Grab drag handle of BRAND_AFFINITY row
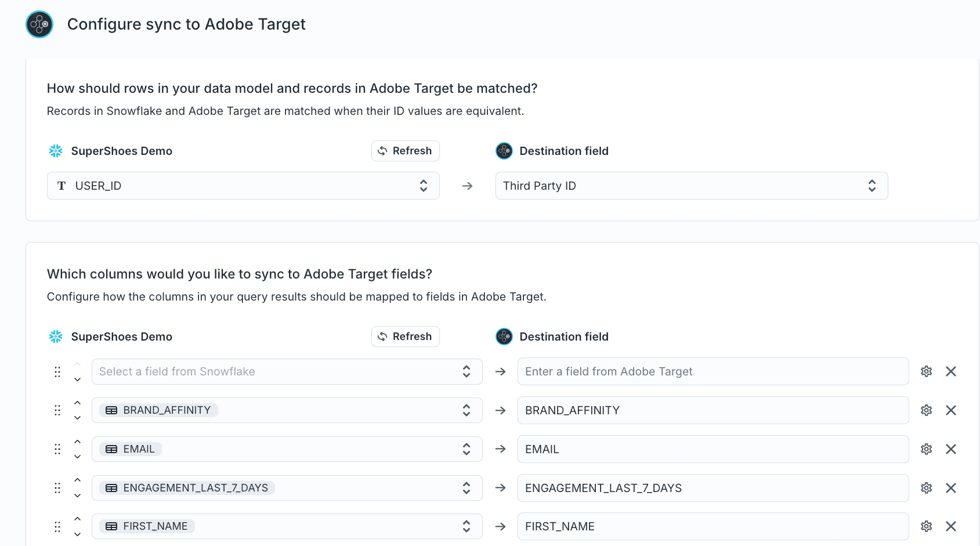The height and width of the screenshot is (546, 980). tap(57, 410)
